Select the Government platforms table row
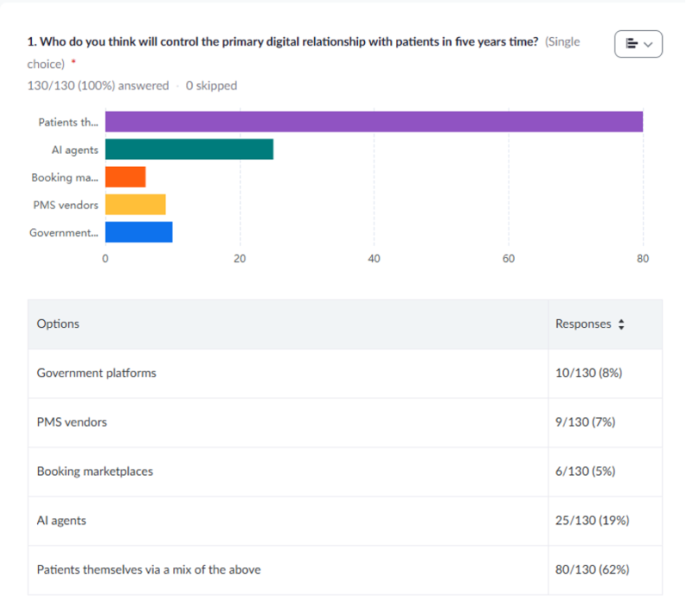The image size is (686, 616). (x=96, y=373)
